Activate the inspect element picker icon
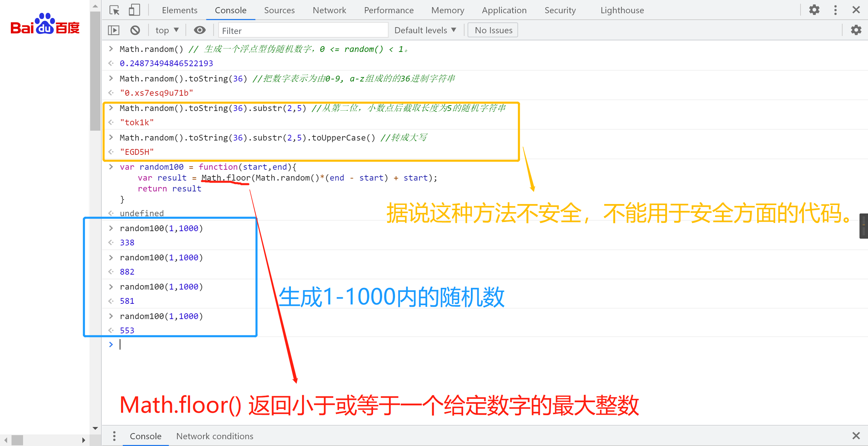The height and width of the screenshot is (446, 868). pyautogui.click(x=115, y=10)
